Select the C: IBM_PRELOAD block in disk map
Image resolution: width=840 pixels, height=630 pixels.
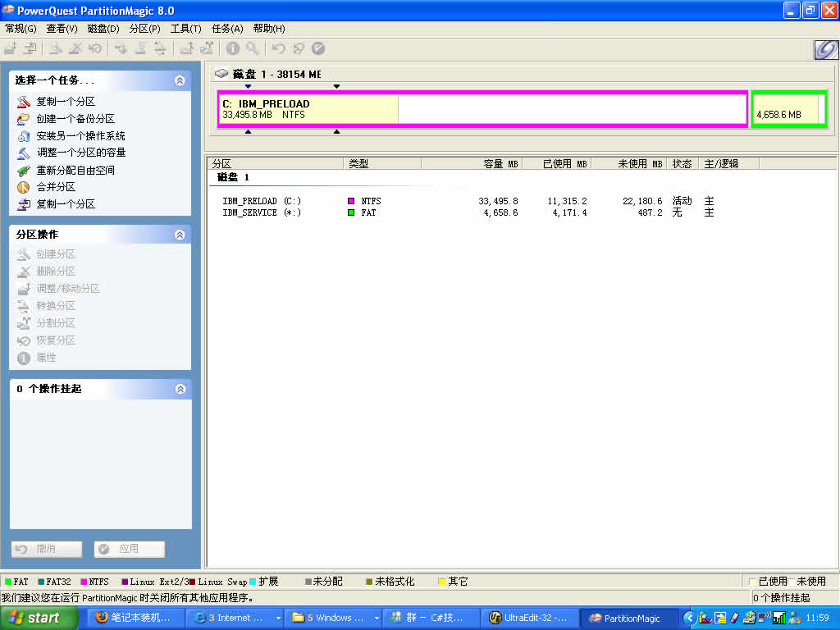click(482, 109)
